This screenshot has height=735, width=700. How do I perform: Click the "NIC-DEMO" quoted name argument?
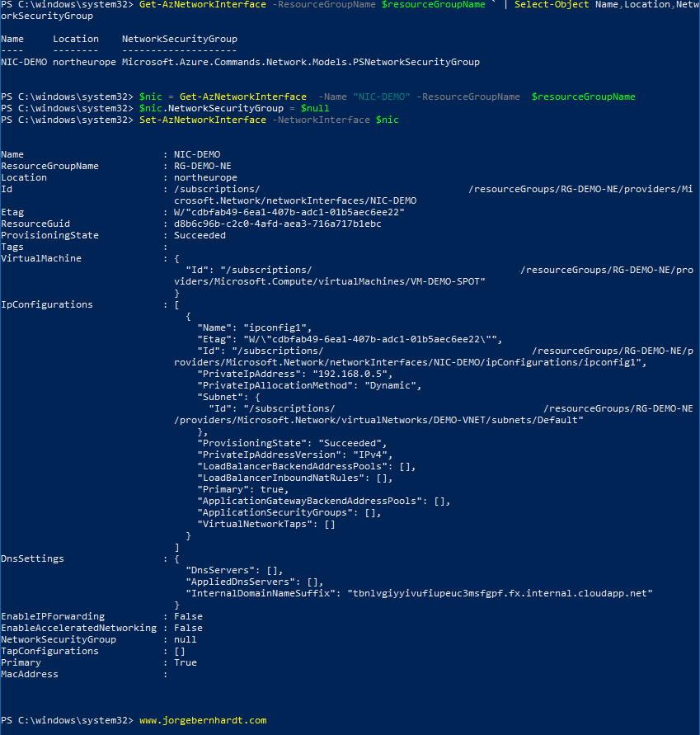coord(382,97)
